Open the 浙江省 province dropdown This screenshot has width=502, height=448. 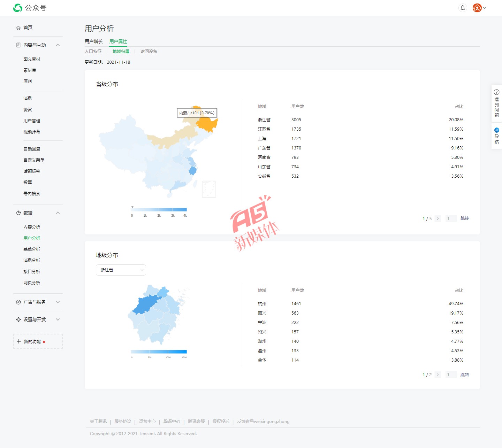tap(121, 270)
